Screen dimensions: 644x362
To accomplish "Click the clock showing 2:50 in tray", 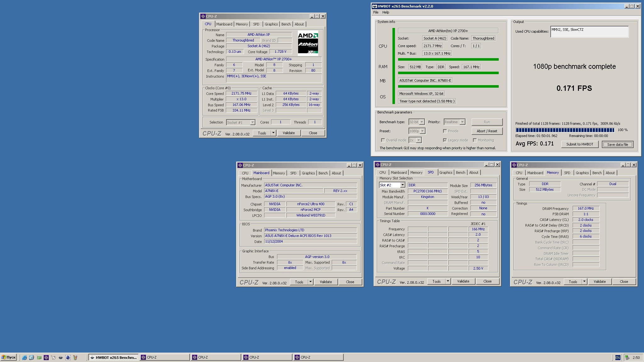I will tap(636, 357).
